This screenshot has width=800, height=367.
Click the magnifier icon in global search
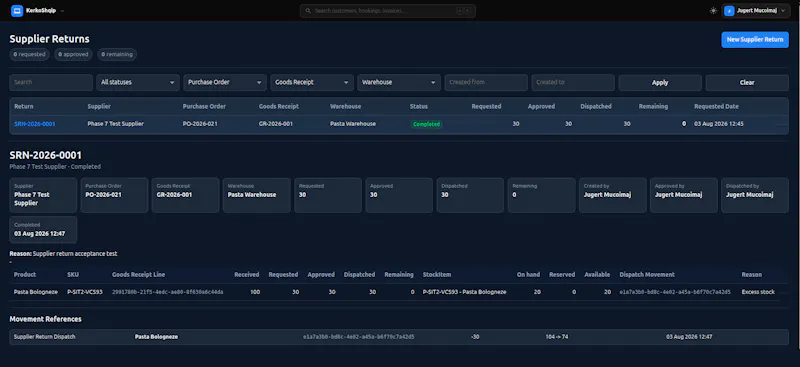[308, 11]
